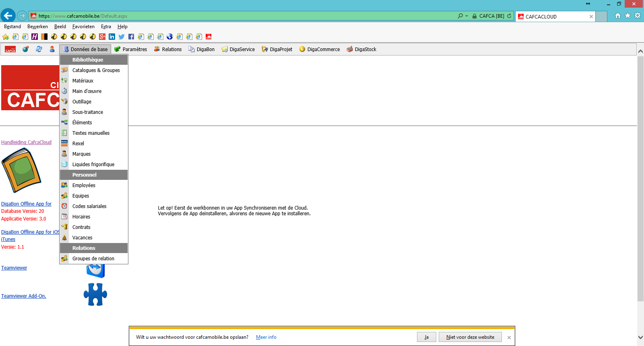Open the Google+ favorites shortcut

pos(102,37)
